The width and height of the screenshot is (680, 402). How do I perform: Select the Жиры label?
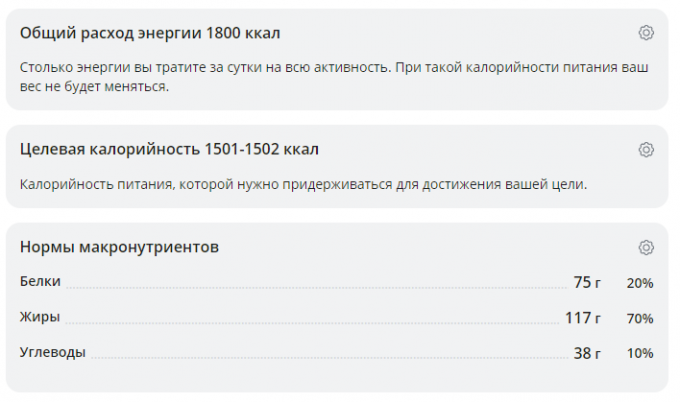point(39,318)
